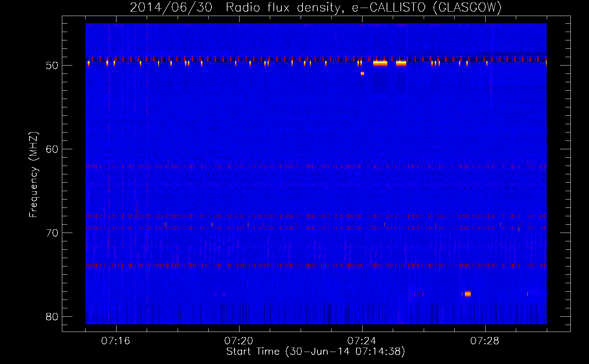Click the 07:24 time tick label
The width and height of the screenshot is (589, 364).
(x=362, y=341)
